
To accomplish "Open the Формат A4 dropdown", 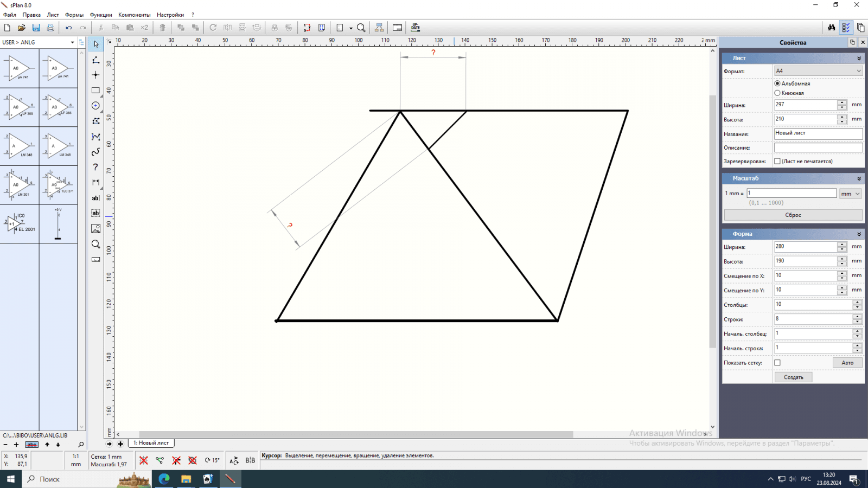I will 818,71.
